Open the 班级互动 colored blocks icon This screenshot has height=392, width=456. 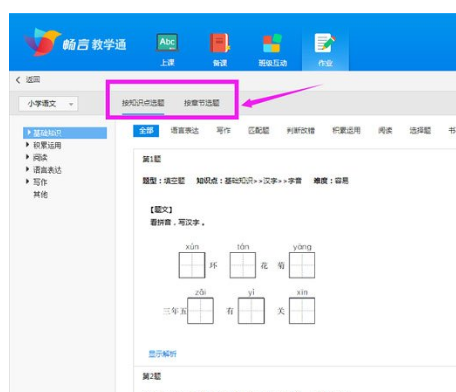coord(272,43)
